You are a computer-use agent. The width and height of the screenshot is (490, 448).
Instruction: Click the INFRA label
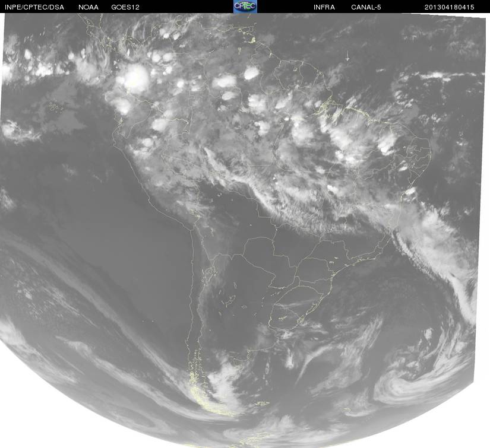pos(324,7)
